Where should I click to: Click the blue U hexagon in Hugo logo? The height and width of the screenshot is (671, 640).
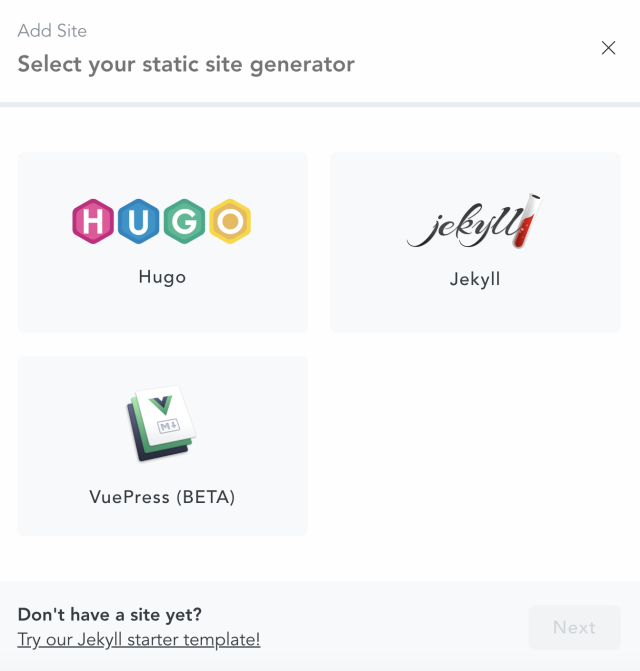138,221
